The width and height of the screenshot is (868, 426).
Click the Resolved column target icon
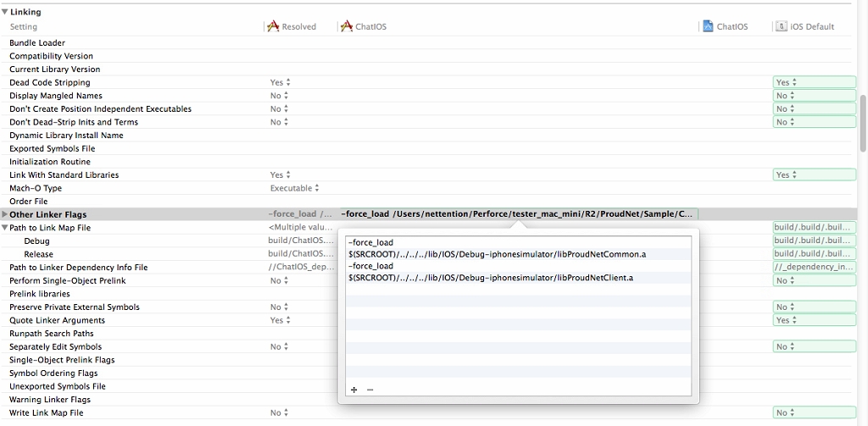coord(273,26)
